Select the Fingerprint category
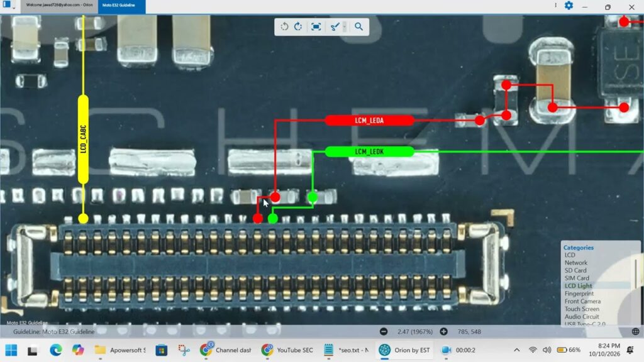 pos(579,293)
